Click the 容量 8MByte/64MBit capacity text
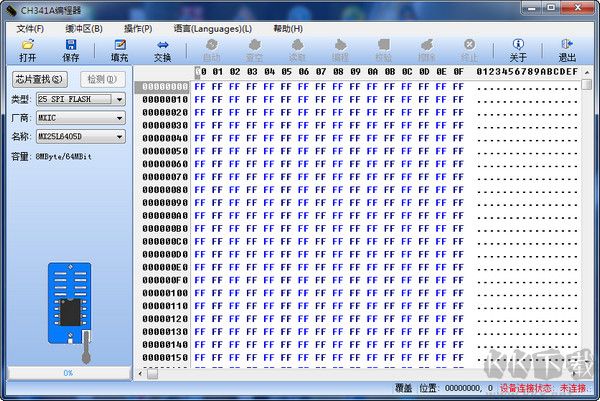This screenshot has height=401, width=600. pyautogui.click(x=51, y=156)
